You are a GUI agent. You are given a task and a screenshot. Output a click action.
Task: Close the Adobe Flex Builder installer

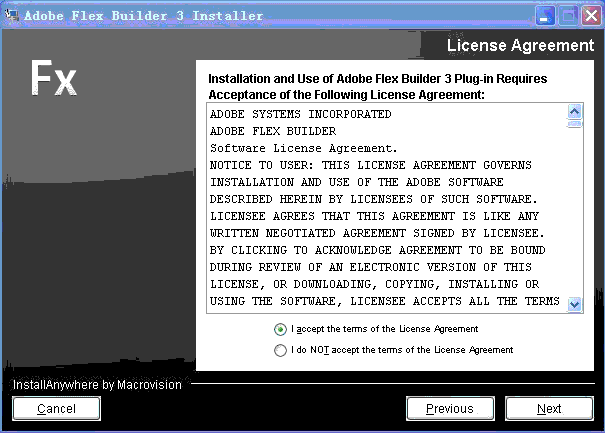[x=591, y=16]
